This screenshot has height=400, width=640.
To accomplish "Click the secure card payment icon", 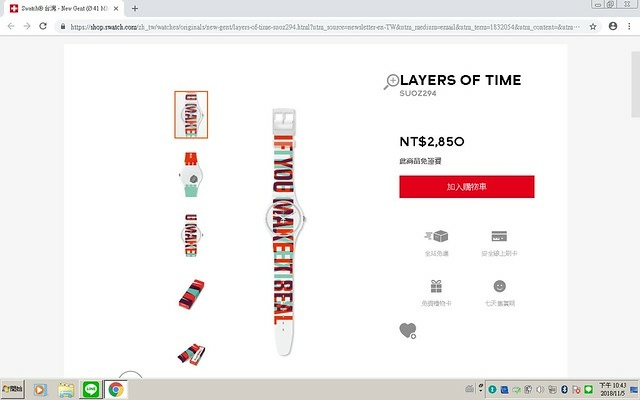I will [499, 236].
